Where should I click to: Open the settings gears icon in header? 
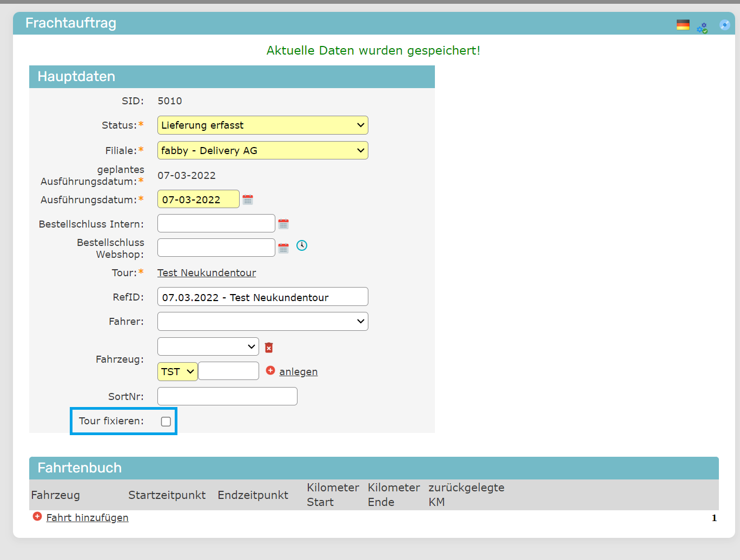point(702,28)
